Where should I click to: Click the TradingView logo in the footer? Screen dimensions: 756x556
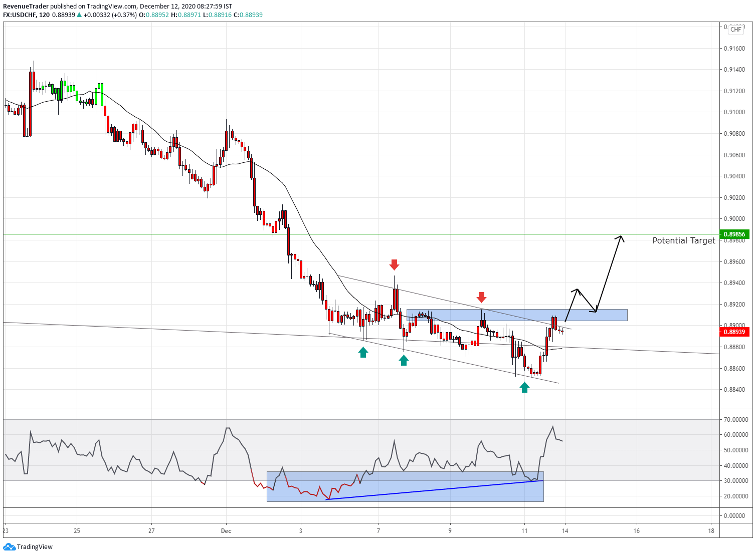coord(28,547)
